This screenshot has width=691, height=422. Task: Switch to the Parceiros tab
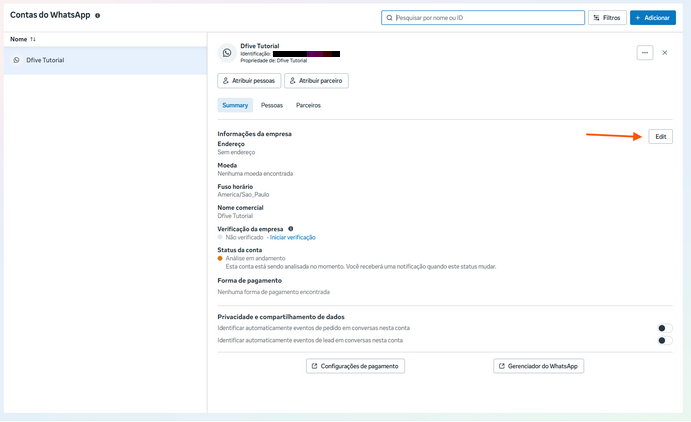click(308, 105)
